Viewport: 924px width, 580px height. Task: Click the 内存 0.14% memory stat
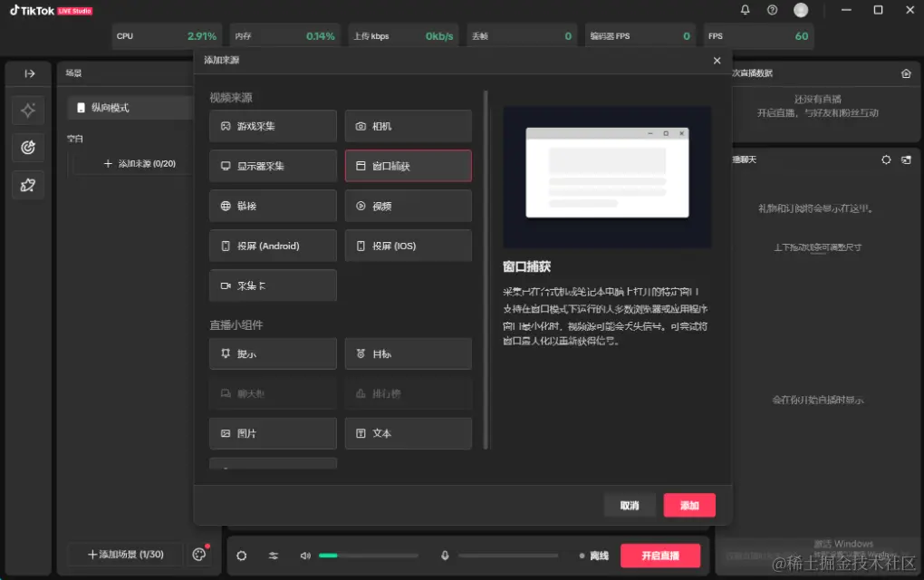click(x=284, y=36)
